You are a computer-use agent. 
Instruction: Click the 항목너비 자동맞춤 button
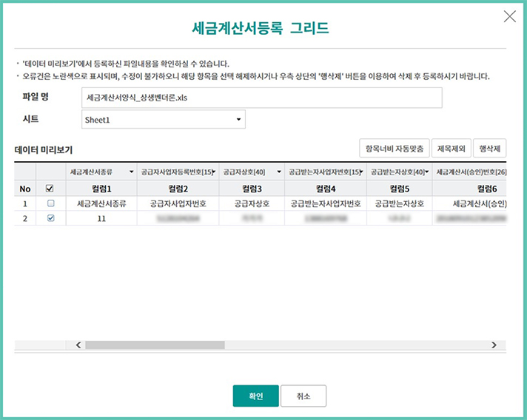[393, 149]
